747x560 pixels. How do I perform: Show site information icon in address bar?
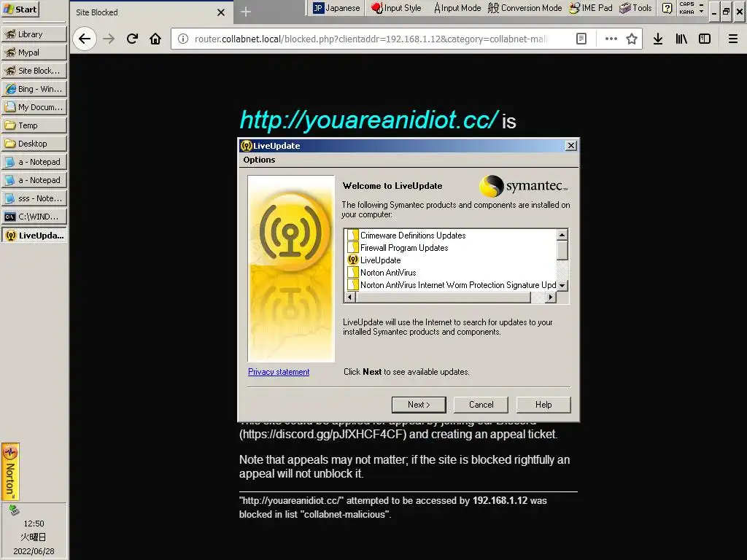tap(183, 39)
